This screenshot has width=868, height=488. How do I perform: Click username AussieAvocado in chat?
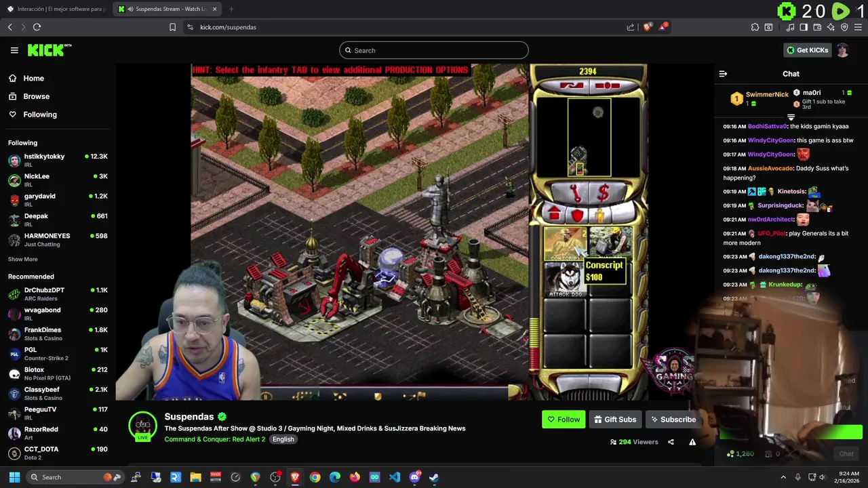[x=770, y=168]
